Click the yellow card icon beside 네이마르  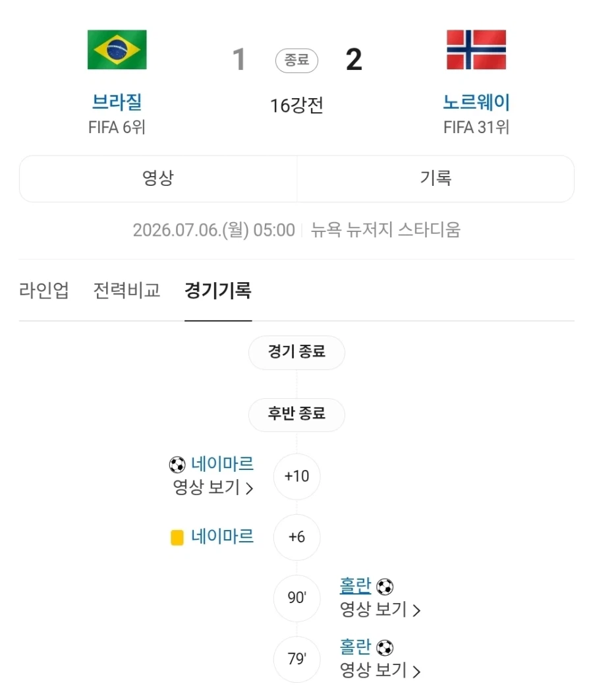177,537
